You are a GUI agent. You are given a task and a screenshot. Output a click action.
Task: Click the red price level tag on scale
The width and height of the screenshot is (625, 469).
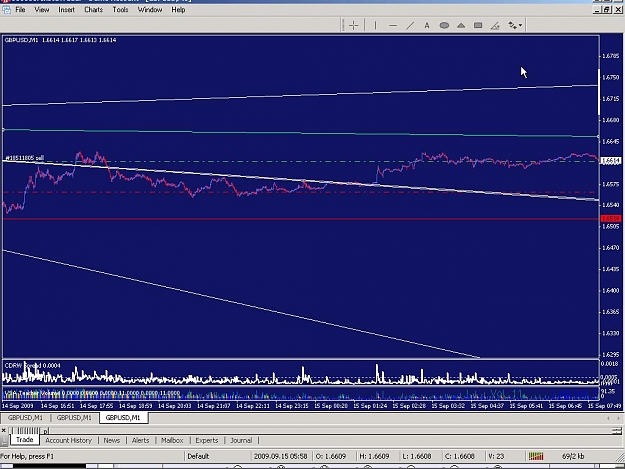tap(611, 218)
